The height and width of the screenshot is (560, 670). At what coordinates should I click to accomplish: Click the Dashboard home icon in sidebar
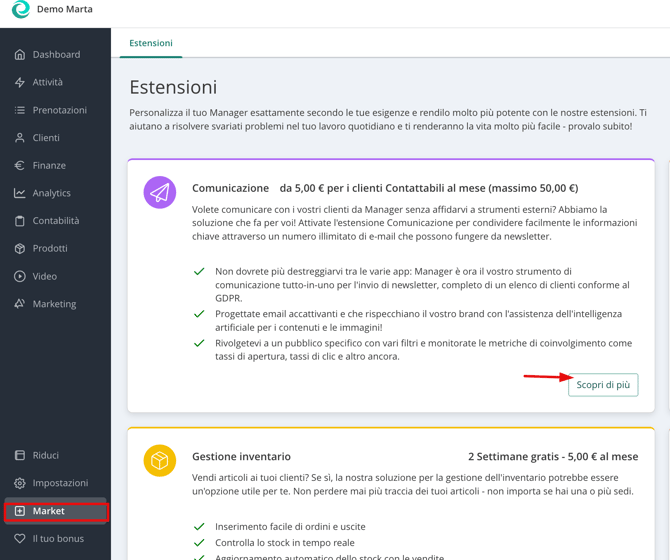click(x=20, y=55)
